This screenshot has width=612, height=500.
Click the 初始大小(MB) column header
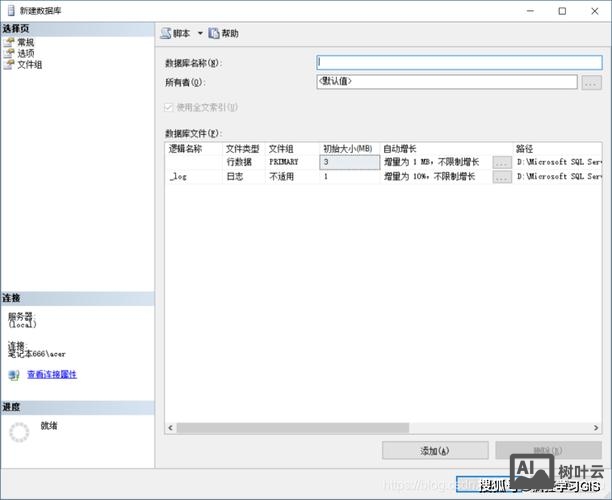click(348, 148)
